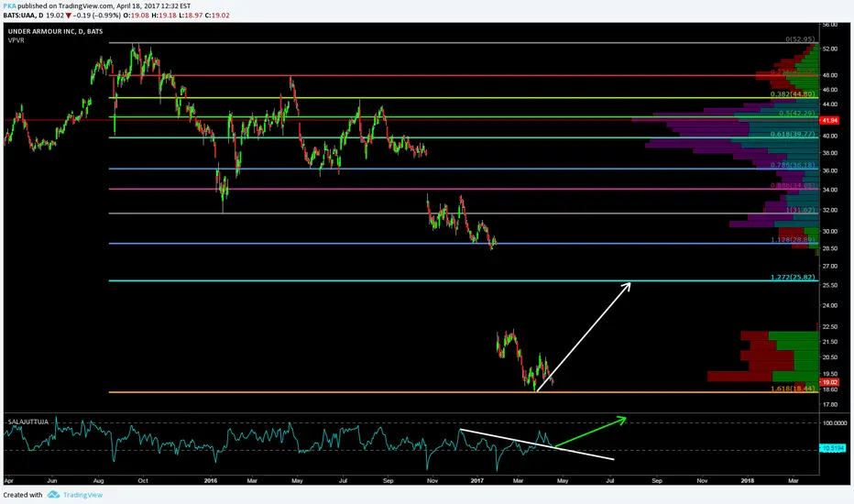The width and height of the screenshot is (854, 504).
Task: Click the Apr label on time axis
Action: [x=9, y=480]
